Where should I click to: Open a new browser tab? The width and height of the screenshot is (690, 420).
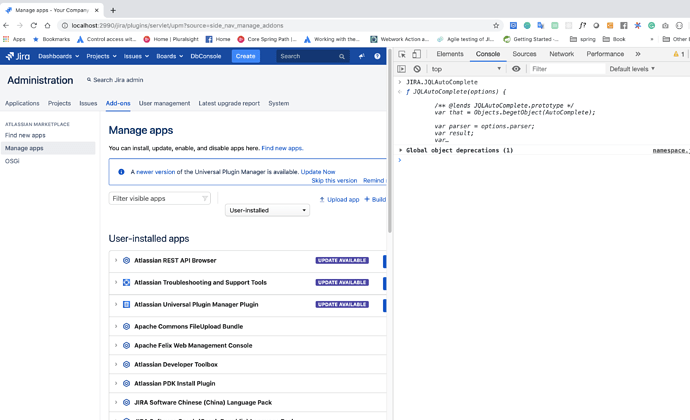113,10
